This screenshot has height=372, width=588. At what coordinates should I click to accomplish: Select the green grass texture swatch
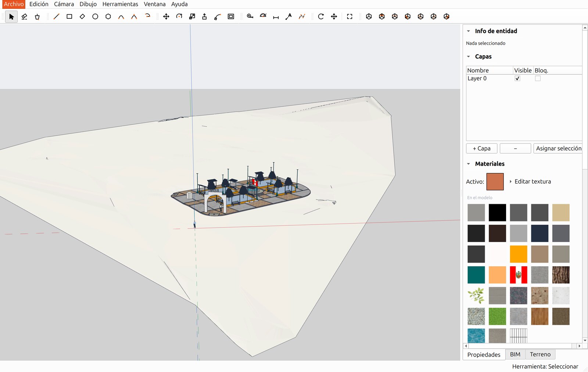(497, 316)
